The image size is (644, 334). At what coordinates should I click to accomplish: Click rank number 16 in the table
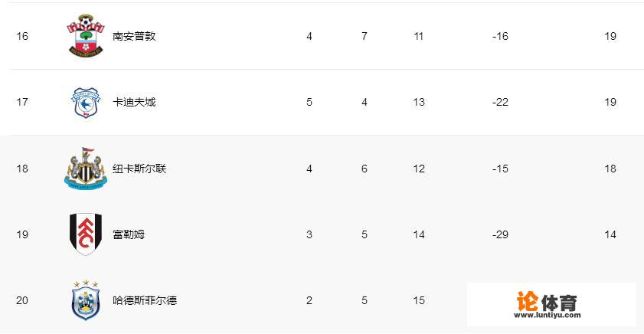(x=22, y=36)
